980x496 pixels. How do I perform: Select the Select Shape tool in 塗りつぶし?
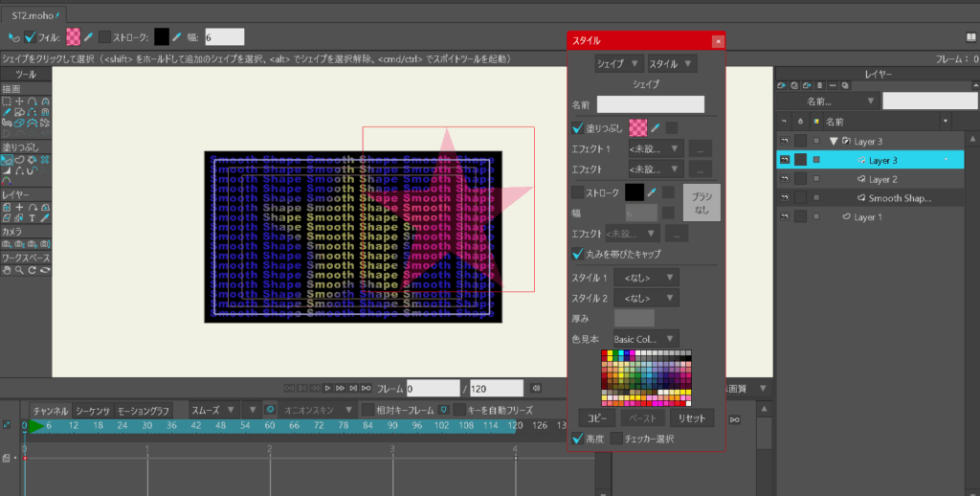8,160
